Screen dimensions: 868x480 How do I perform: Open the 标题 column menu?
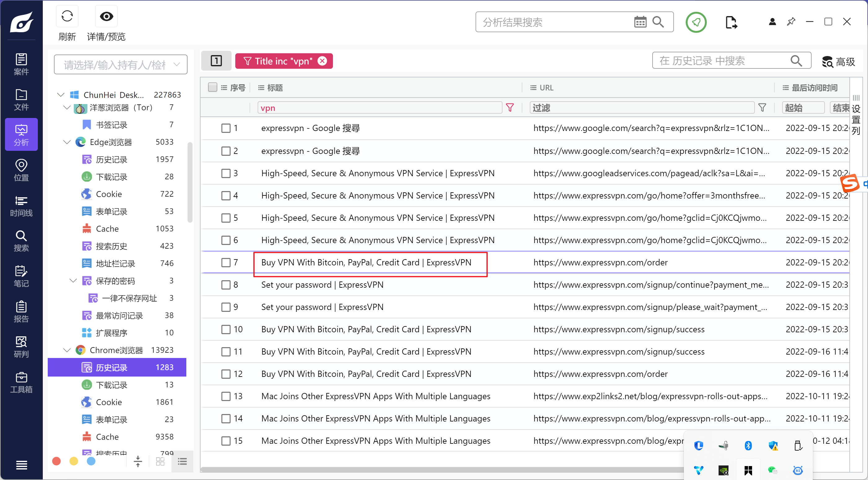(x=261, y=88)
